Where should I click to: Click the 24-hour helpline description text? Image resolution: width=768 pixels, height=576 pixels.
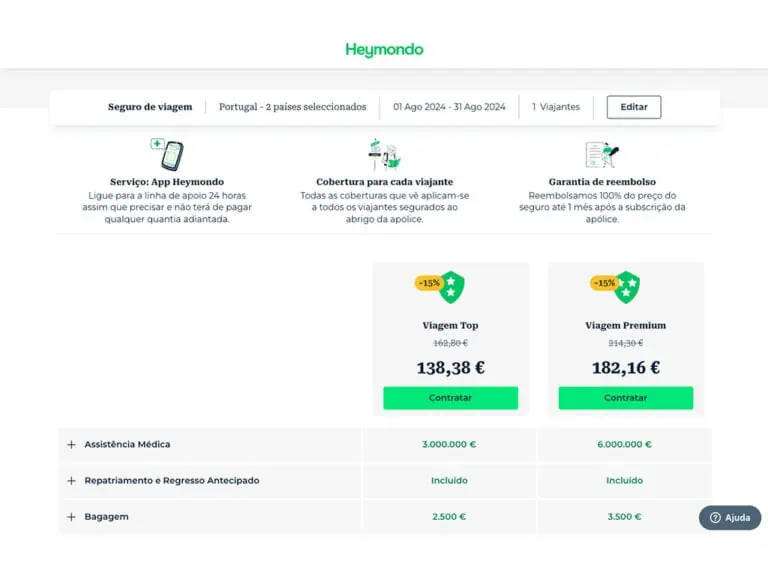pyautogui.click(x=167, y=207)
